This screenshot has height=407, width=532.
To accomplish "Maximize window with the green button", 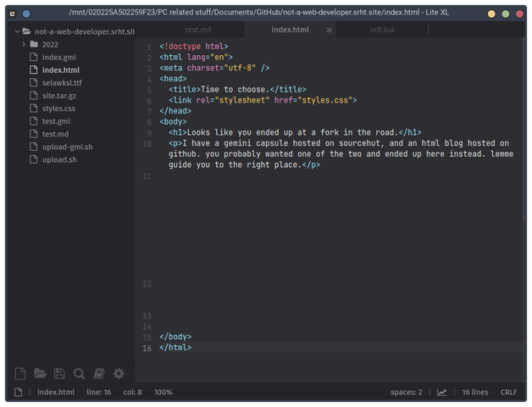I will click(x=505, y=14).
